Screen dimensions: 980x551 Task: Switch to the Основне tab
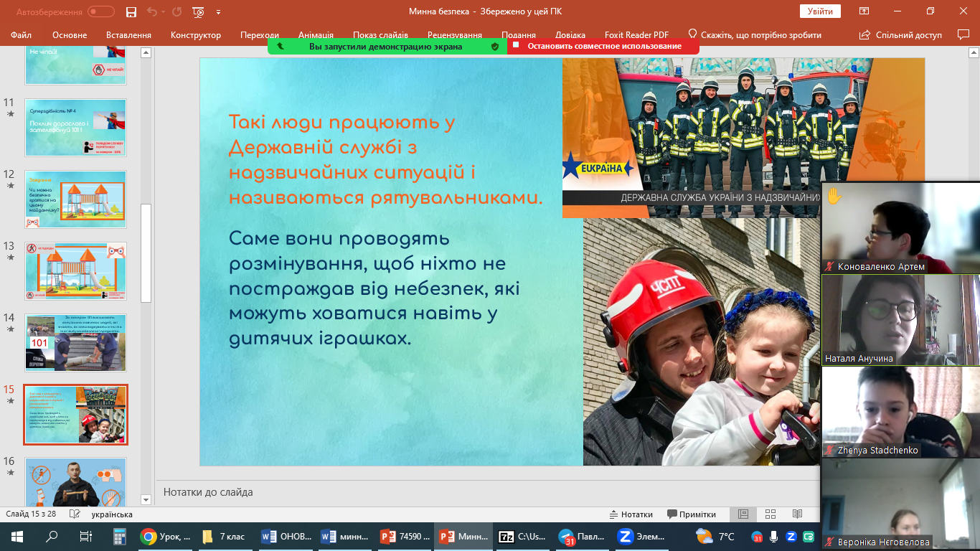click(x=70, y=34)
